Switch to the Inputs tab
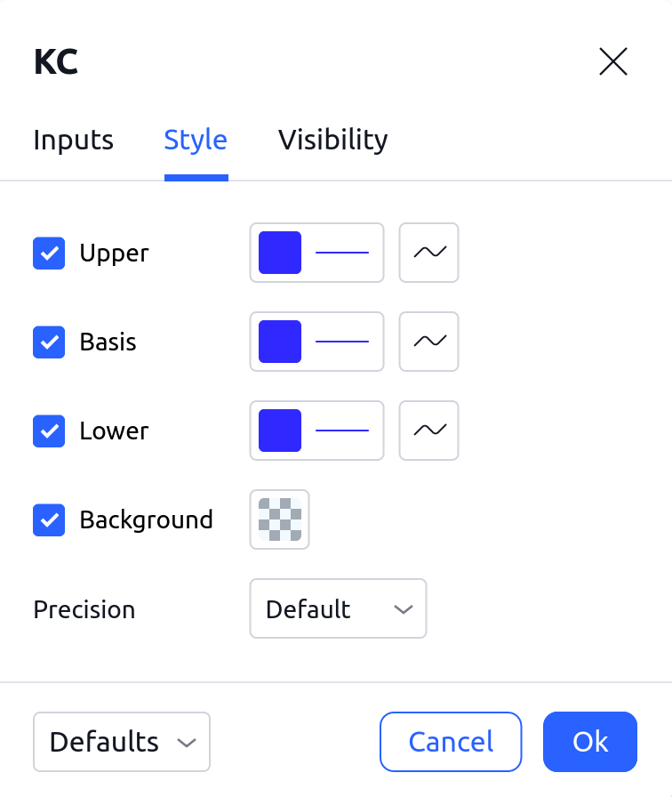Image resolution: width=672 pixels, height=797 pixels. point(74,141)
